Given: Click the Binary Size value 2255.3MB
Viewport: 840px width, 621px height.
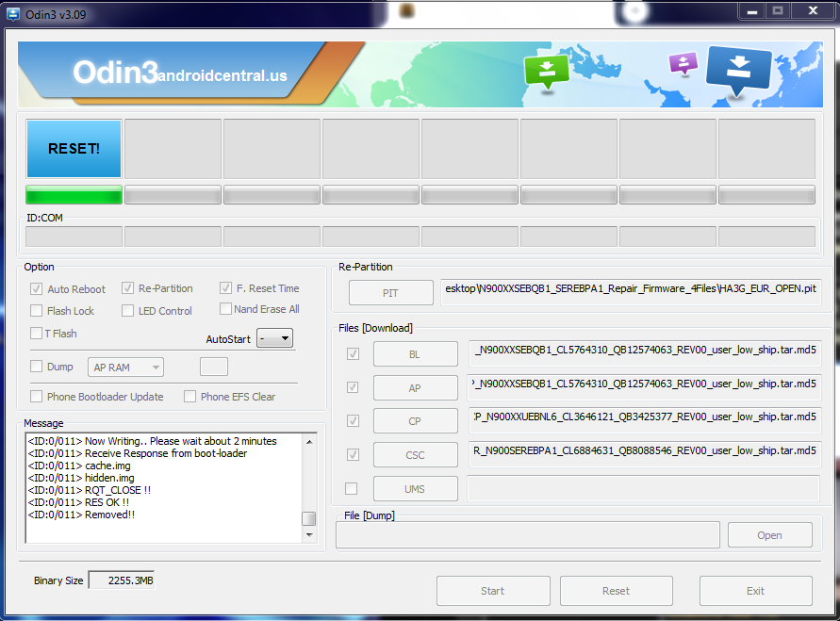Looking at the screenshot, I should click(x=122, y=580).
